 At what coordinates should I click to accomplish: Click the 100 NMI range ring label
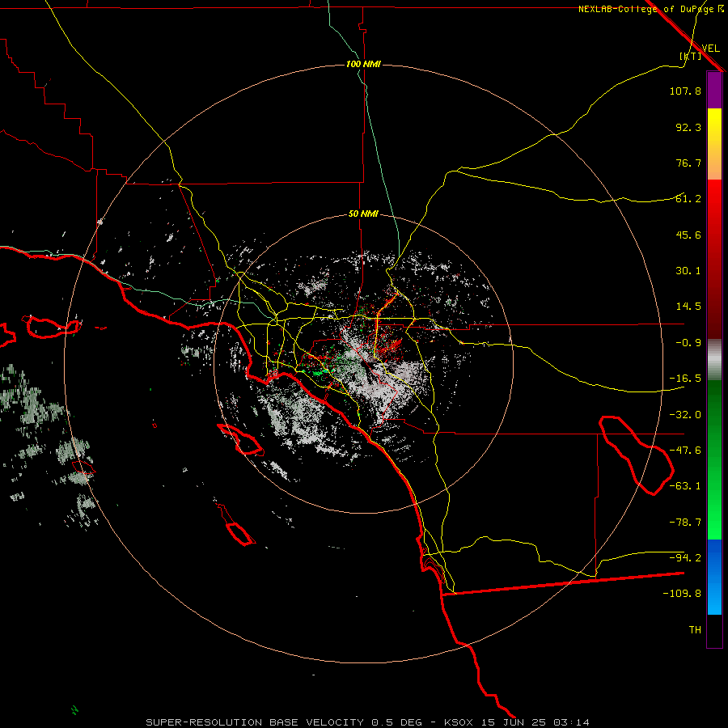pyautogui.click(x=363, y=64)
